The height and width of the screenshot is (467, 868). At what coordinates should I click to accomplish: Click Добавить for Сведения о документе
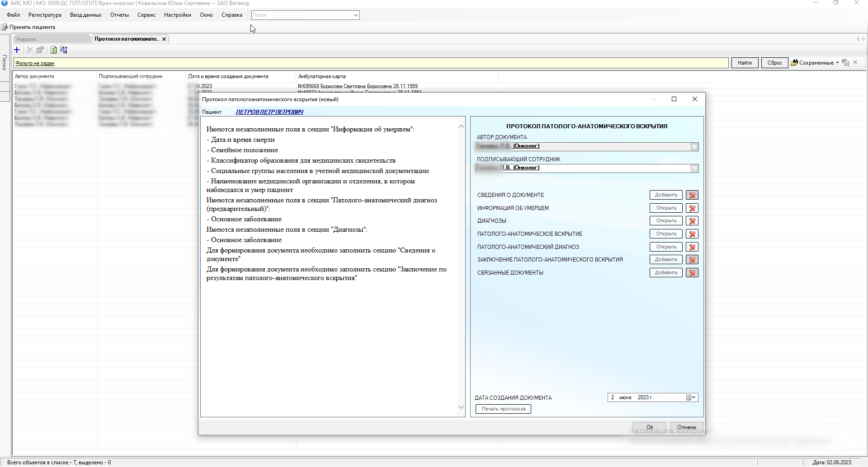coord(666,195)
